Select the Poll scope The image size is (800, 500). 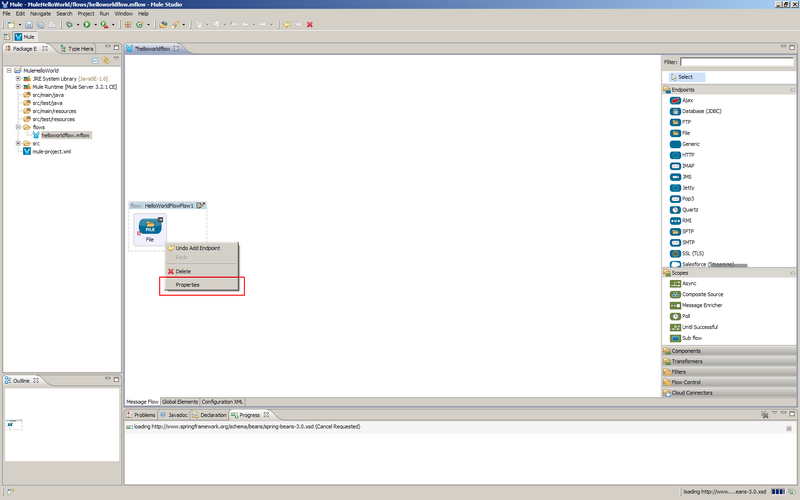click(680, 316)
